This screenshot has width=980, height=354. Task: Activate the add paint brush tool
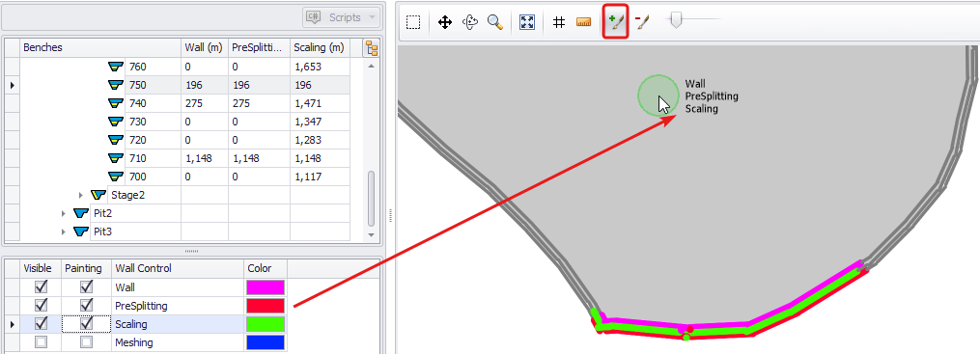click(x=616, y=22)
